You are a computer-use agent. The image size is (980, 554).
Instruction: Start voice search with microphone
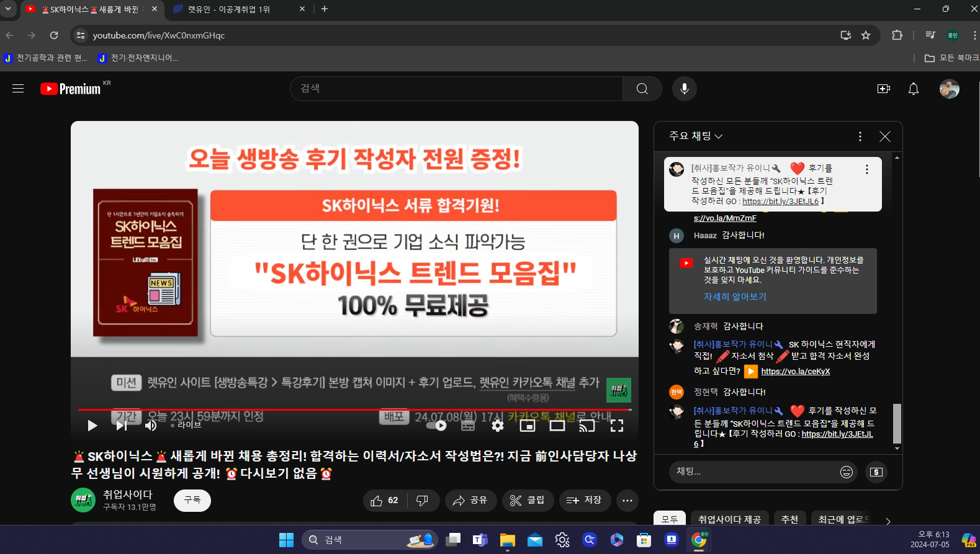685,89
